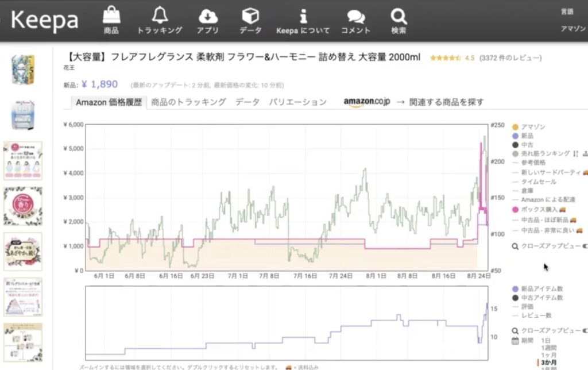Open トラッキング bell icon
This screenshot has width=588, height=370.
coord(160,14)
